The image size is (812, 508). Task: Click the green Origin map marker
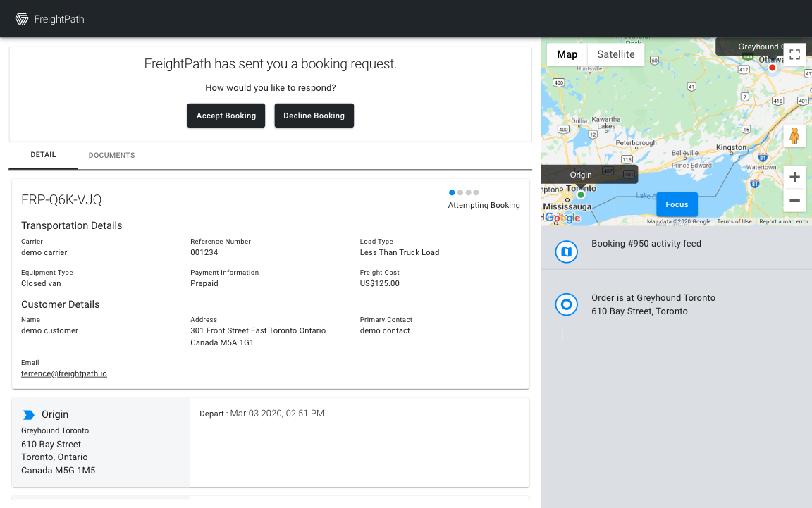[x=581, y=194]
